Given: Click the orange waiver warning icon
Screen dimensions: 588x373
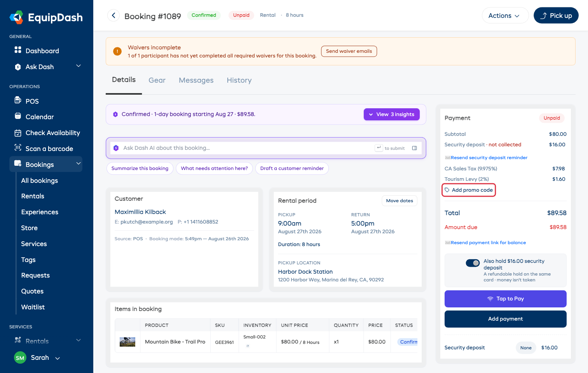Looking at the screenshot, I should 117,51.
